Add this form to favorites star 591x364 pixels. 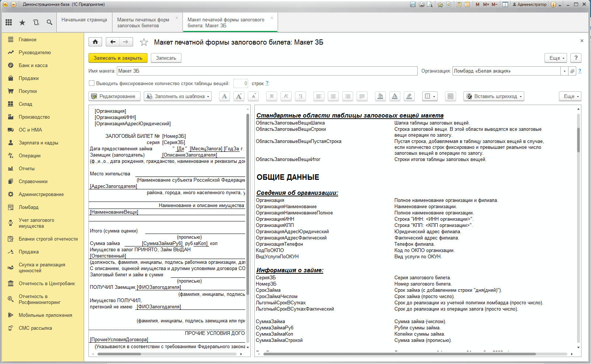[144, 42]
